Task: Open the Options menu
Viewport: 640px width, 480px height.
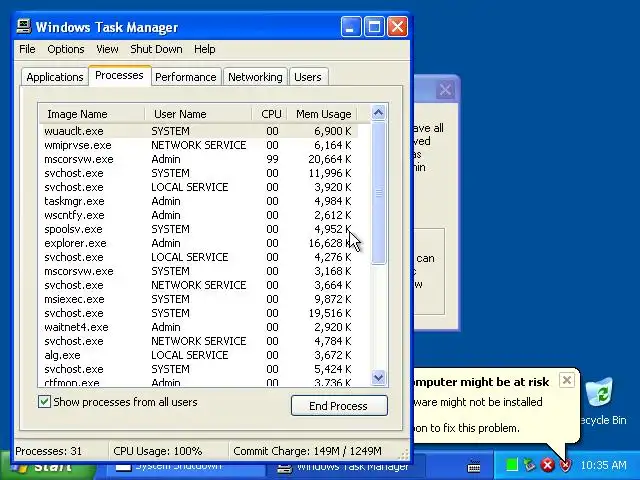Action: point(66,49)
